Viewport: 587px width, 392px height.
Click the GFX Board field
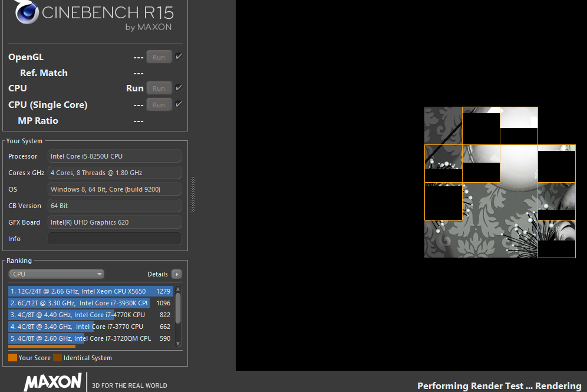114,222
